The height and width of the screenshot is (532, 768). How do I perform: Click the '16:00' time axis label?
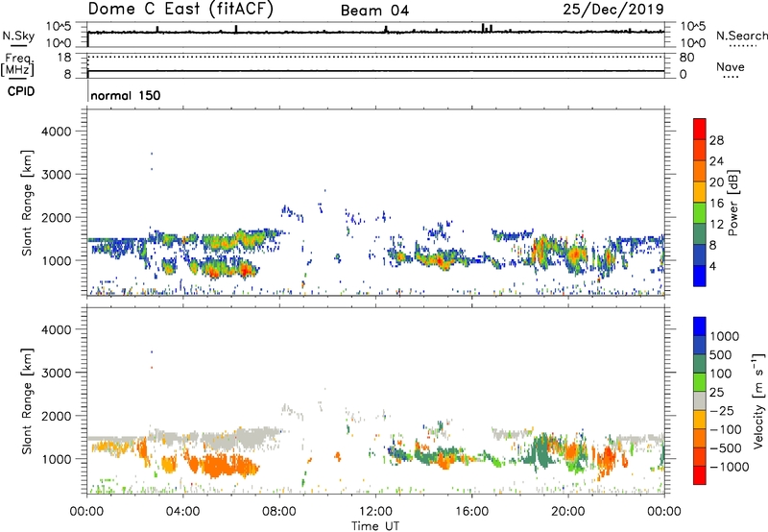coord(471,512)
